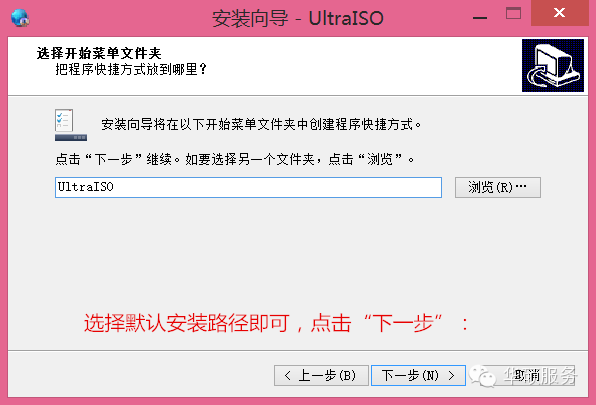Image resolution: width=596 pixels, height=405 pixels.
Task: Click the 选择开始菜单文件夹 heading
Action: point(99,53)
